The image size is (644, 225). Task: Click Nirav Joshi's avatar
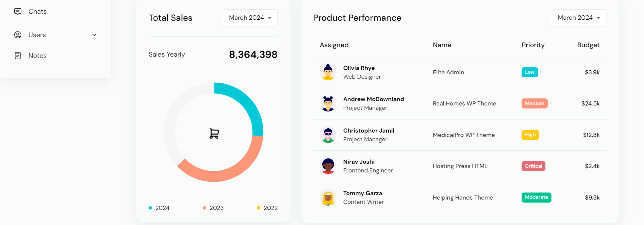328,166
